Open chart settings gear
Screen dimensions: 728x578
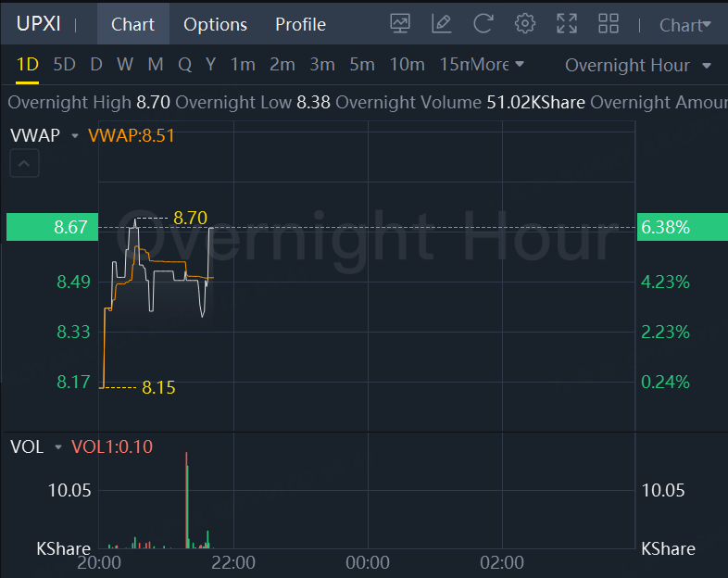525,24
